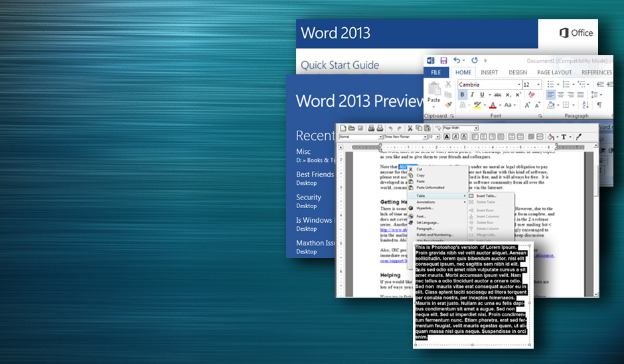Toggle the show paragraph marks pilcrow button
The height and width of the screenshot is (364, 624).
pyautogui.click(x=599, y=105)
